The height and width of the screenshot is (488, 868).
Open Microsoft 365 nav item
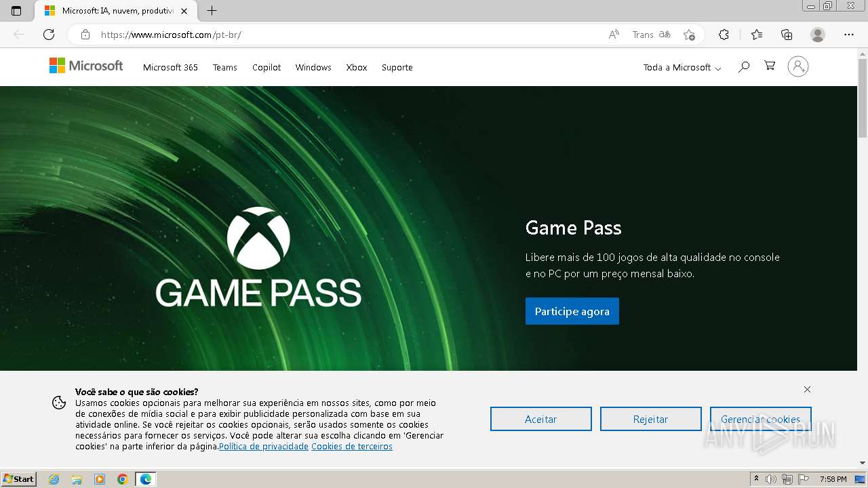[x=170, y=67]
